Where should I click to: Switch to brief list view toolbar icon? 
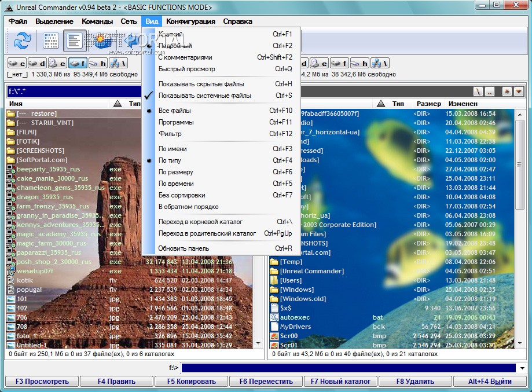(51, 41)
